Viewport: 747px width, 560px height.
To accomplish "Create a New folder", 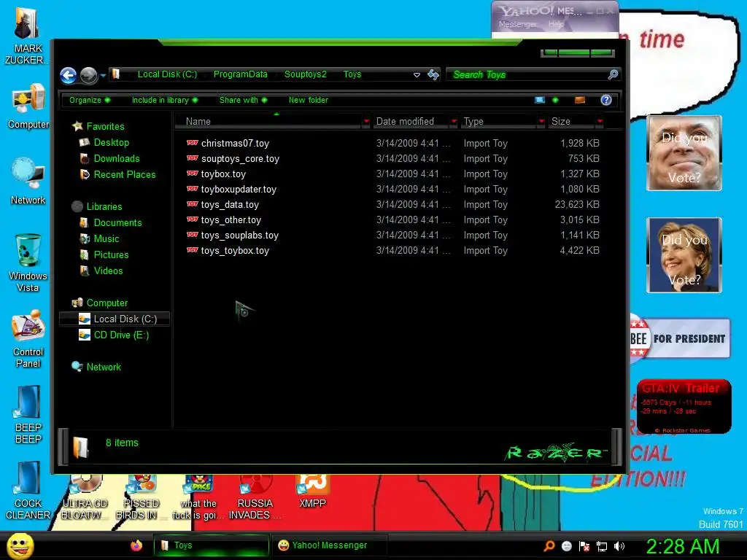I will [x=309, y=100].
